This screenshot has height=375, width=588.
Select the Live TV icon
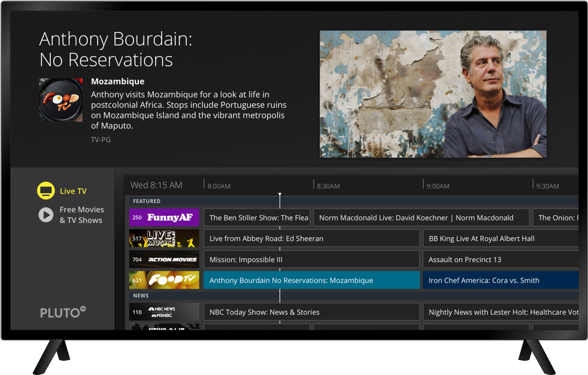tap(46, 191)
